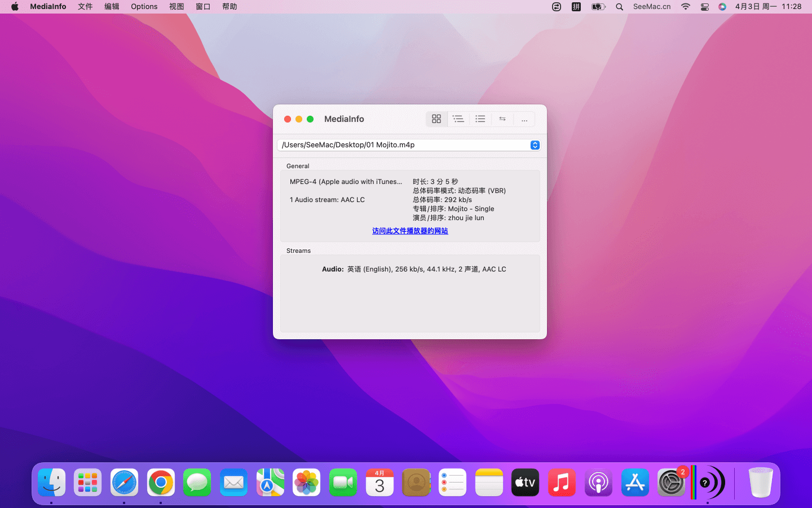Click the Pinyin input source icon

[576, 7]
